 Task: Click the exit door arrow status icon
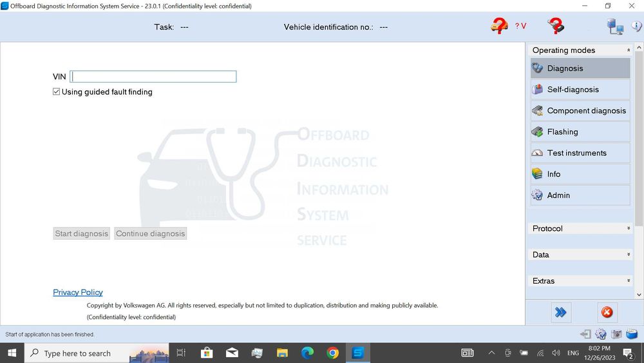click(585, 334)
